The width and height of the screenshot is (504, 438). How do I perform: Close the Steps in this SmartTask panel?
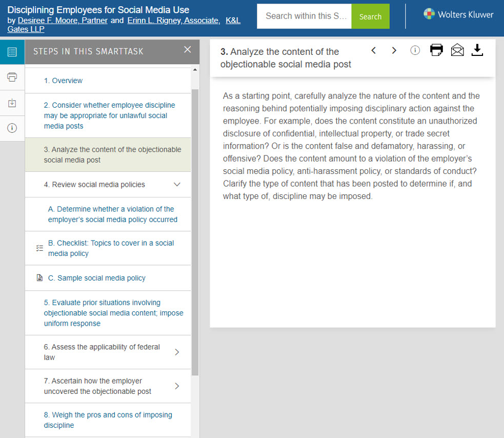click(187, 50)
